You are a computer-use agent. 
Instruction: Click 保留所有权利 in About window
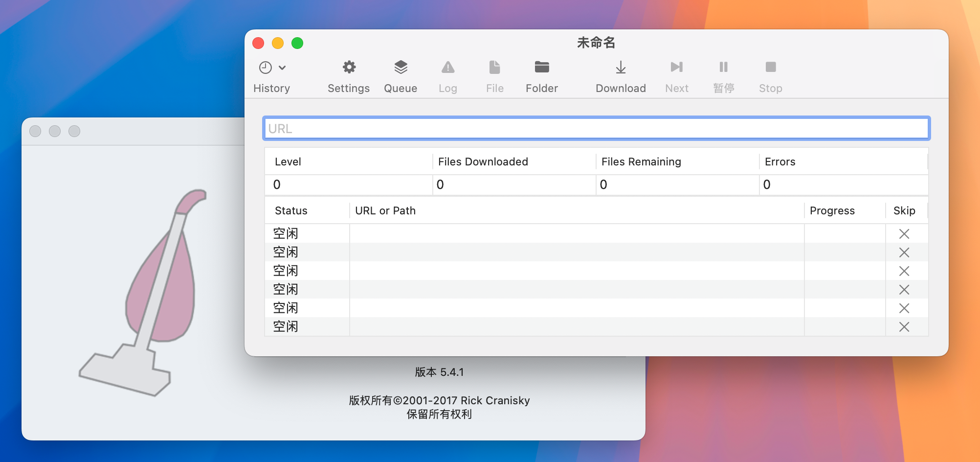coord(439,415)
